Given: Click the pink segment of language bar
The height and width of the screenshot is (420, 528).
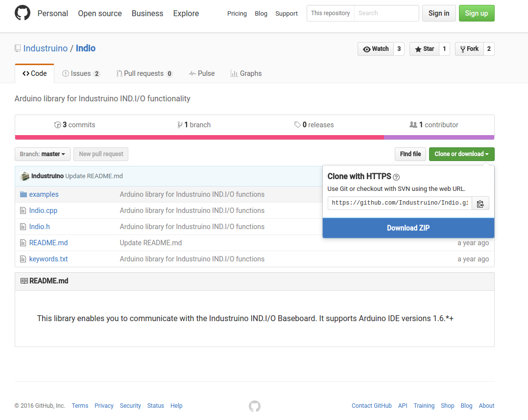Looking at the screenshot, I should (x=199, y=137).
